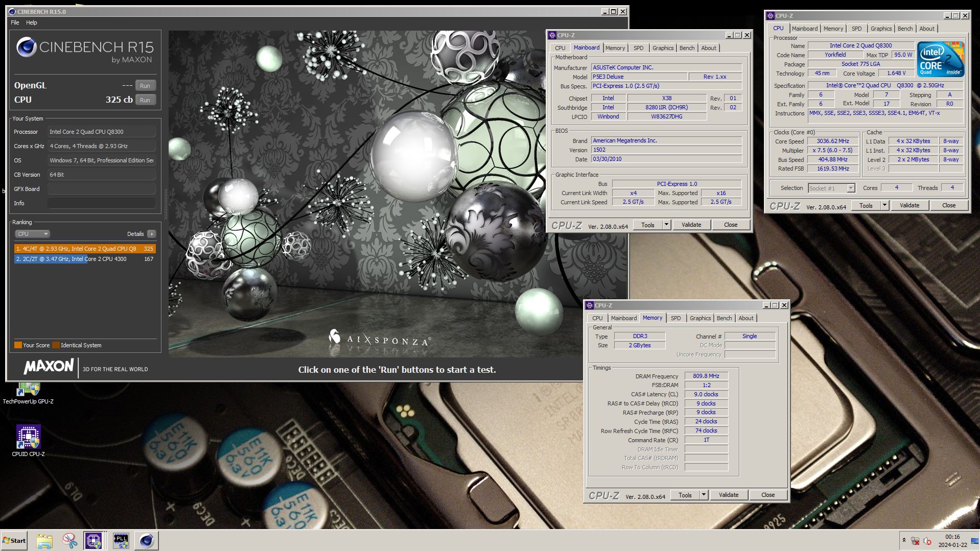The height and width of the screenshot is (551, 980).
Task: Open Memory tab in CPU window
Action: point(833,29)
